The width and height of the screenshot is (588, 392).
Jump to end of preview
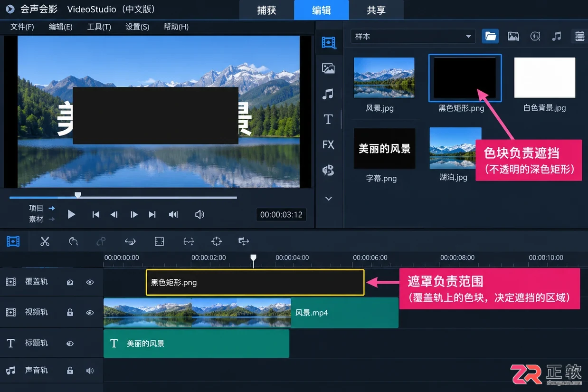click(152, 215)
